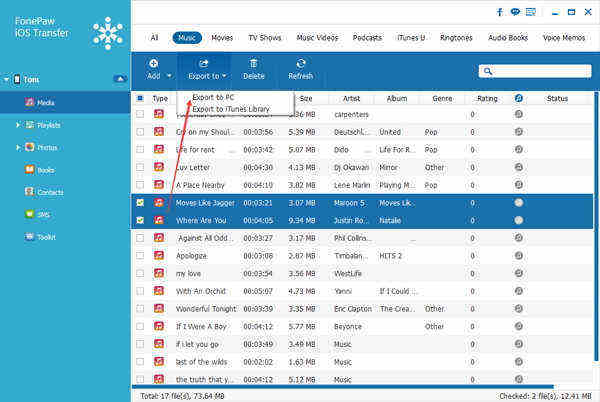Click sync status icon in Where Are You row
The height and width of the screenshot is (402, 600).
(518, 220)
